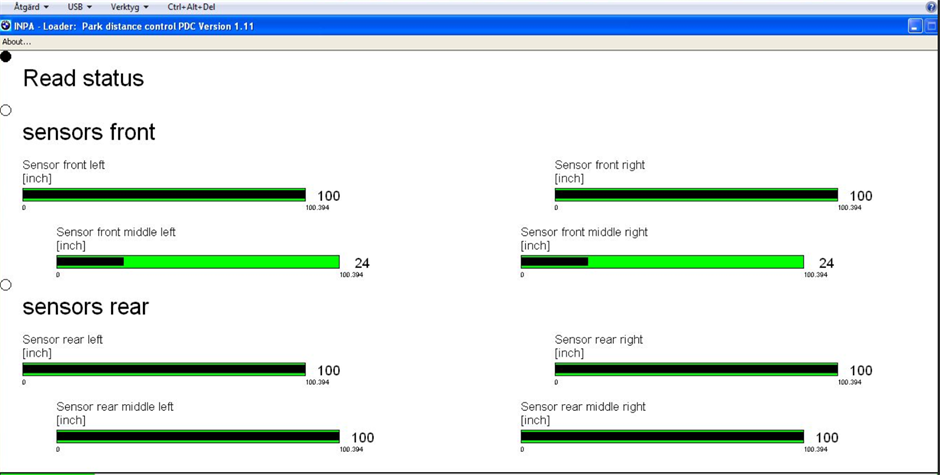The image size is (940, 475).
Task: Click the BMW INPA icon in title bar
Action: coord(6,25)
